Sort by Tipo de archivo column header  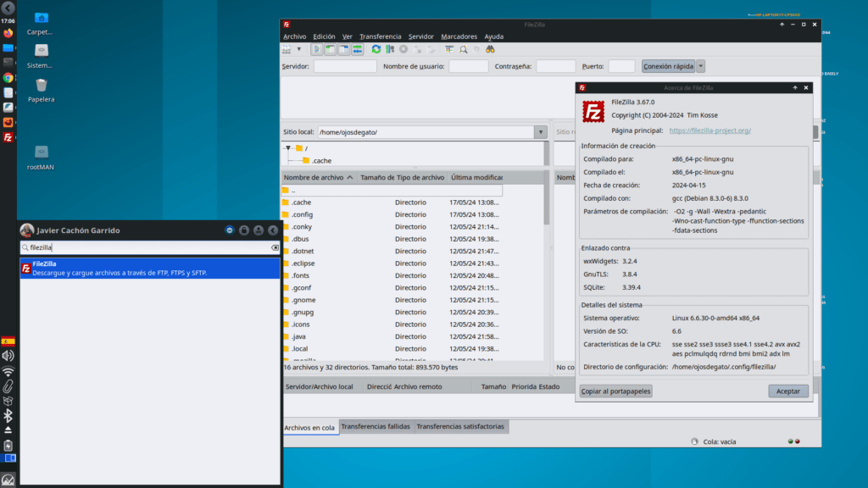(420, 178)
